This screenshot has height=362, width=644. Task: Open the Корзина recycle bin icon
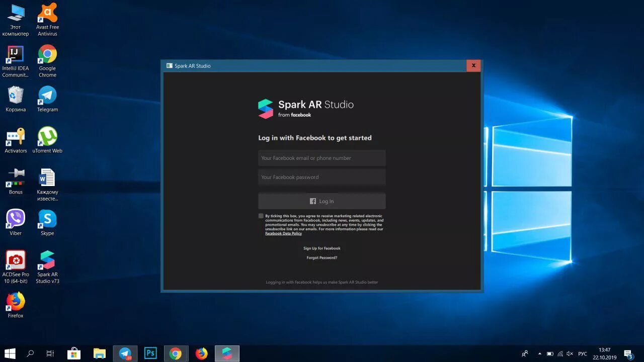(16, 99)
